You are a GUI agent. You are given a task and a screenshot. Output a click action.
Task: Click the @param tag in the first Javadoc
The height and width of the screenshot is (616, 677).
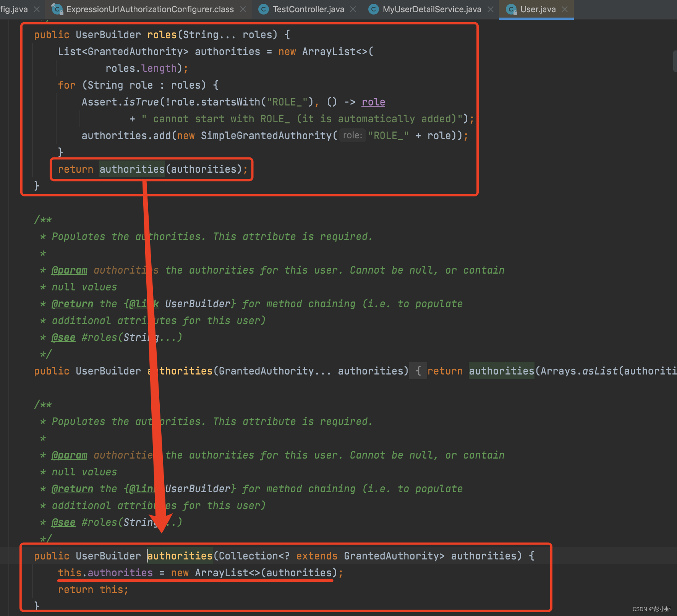(x=70, y=270)
